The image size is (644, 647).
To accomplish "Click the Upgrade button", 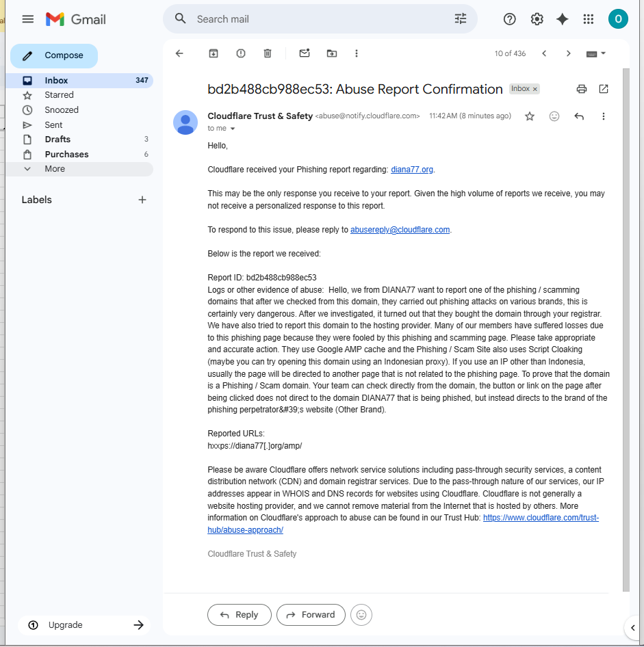I will (x=84, y=624).
